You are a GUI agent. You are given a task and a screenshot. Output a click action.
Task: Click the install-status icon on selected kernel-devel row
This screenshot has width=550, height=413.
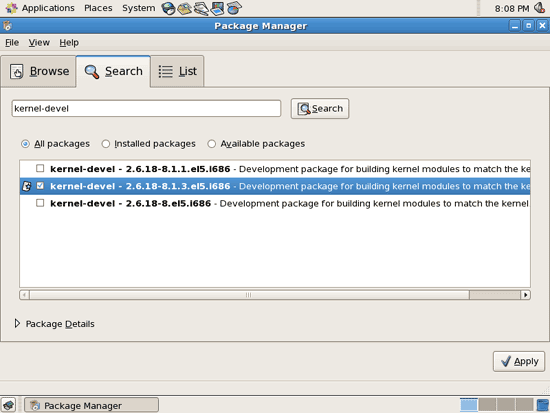pos(27,186)
